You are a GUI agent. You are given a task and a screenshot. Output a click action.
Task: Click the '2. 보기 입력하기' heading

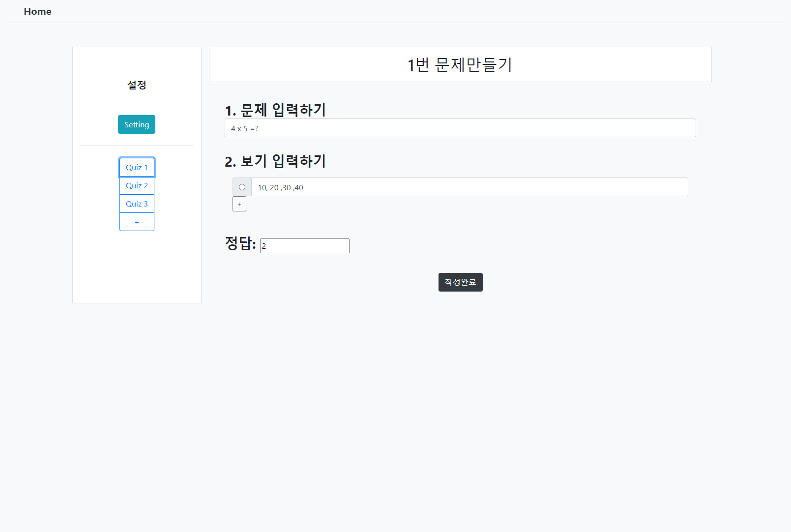pyautogui.click(x=275, y=161)
